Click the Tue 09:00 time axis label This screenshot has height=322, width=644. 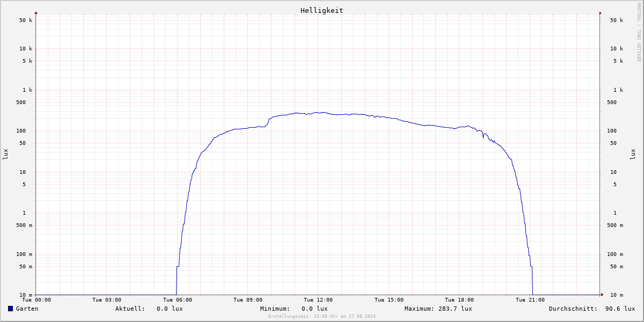tap(248, 300)
